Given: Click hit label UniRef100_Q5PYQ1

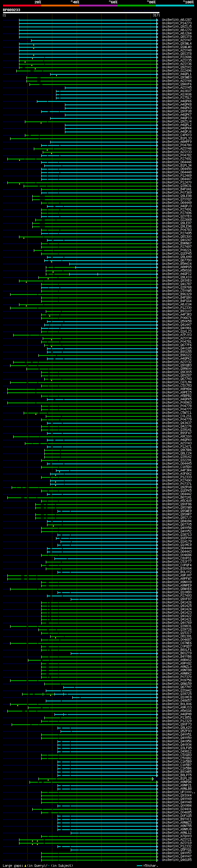Looking at the screenshot, I should pos(176,850).
